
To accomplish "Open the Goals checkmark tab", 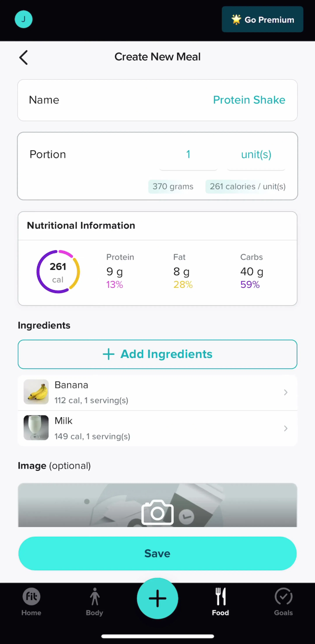I will (x=283, y=602).
